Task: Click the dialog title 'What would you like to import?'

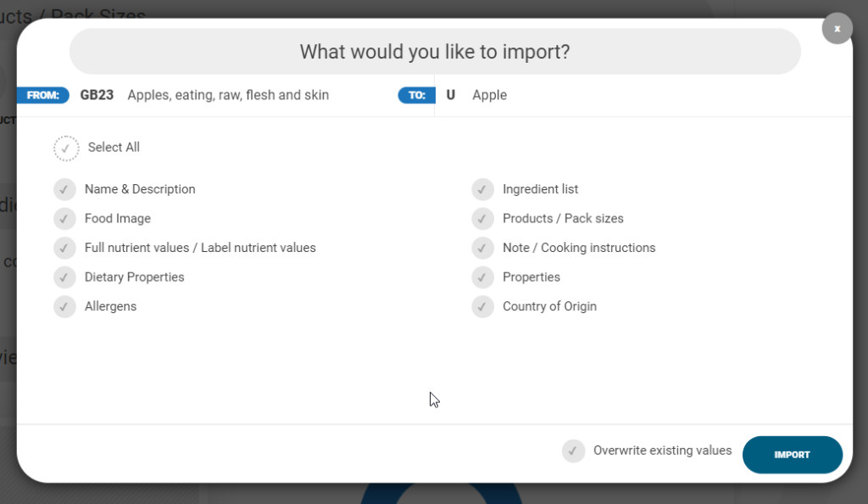Action: (x=435, y=52)
